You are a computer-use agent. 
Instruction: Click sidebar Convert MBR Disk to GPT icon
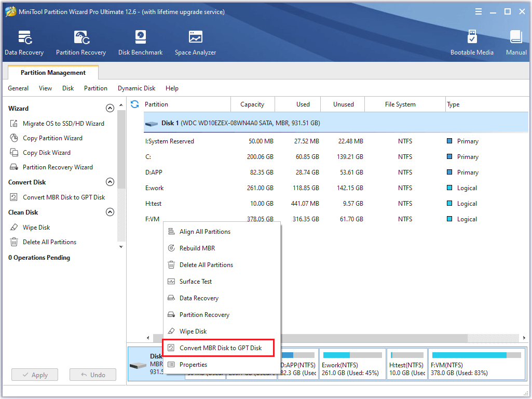tap(13, 197)
